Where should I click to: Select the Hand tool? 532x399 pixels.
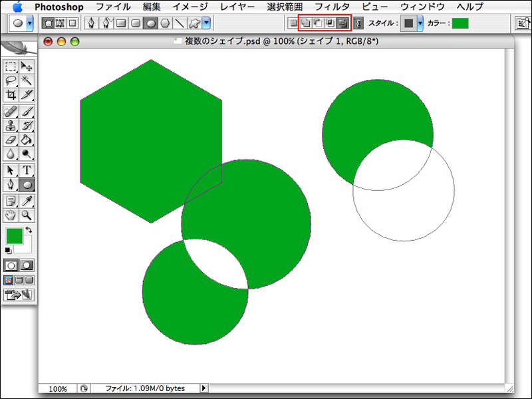coord(11,215)
